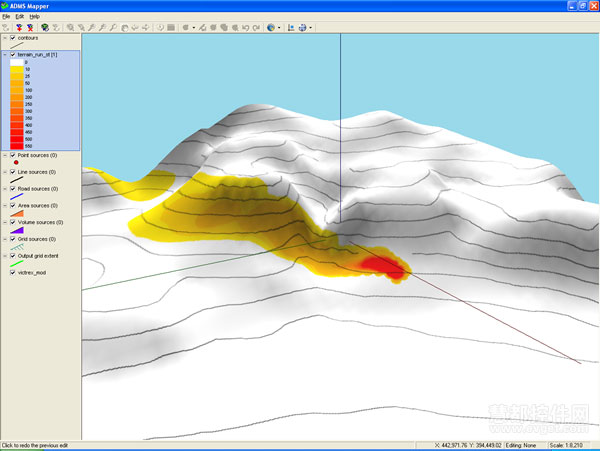Click the white swatch for value 0

[x=17, y=62]
